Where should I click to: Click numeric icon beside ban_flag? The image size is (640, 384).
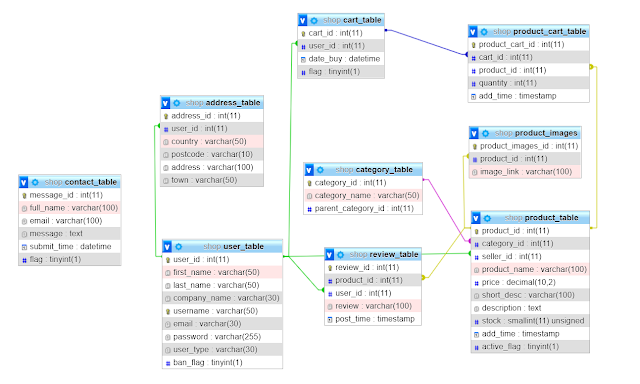click(x=168, y=363)
